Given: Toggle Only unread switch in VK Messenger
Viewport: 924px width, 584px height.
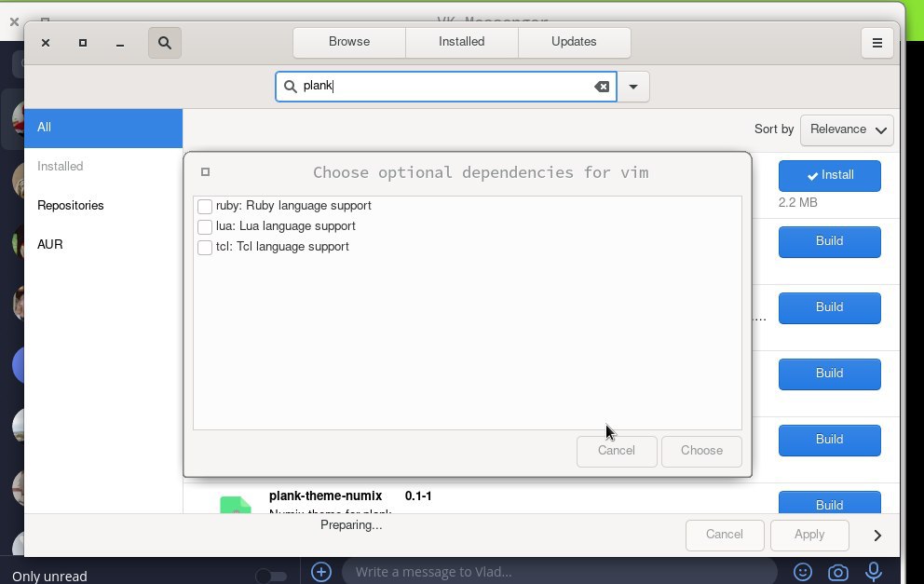Looking at the screenshot, I should (271, 577).
